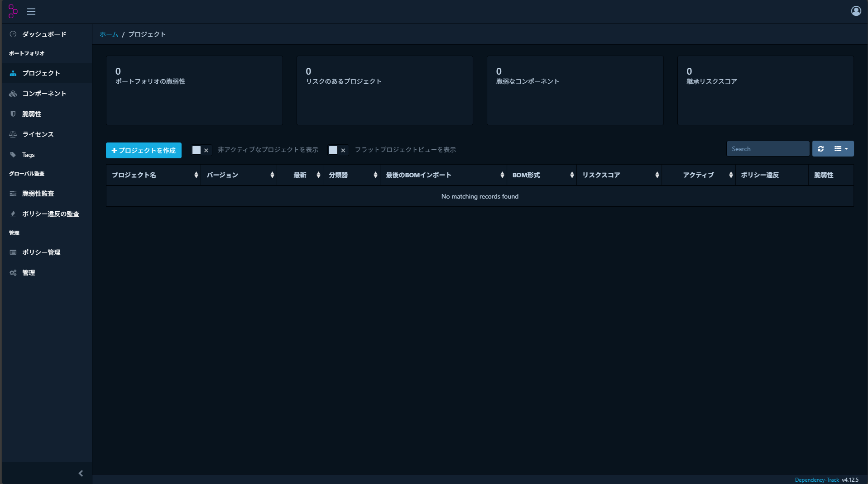Click the Tags tag icon in sidebar

[x=13, y=155]
